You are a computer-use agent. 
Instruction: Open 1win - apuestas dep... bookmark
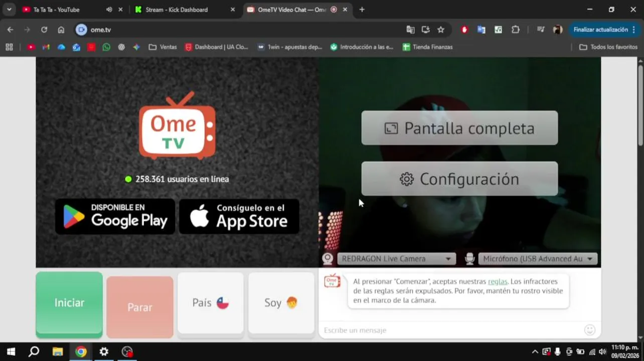[x=290, y=47]
